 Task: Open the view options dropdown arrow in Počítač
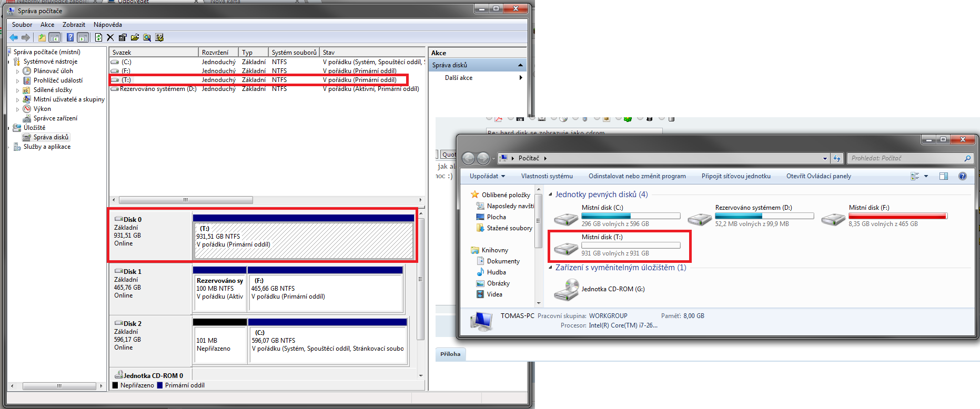click(x=926, y=176)
